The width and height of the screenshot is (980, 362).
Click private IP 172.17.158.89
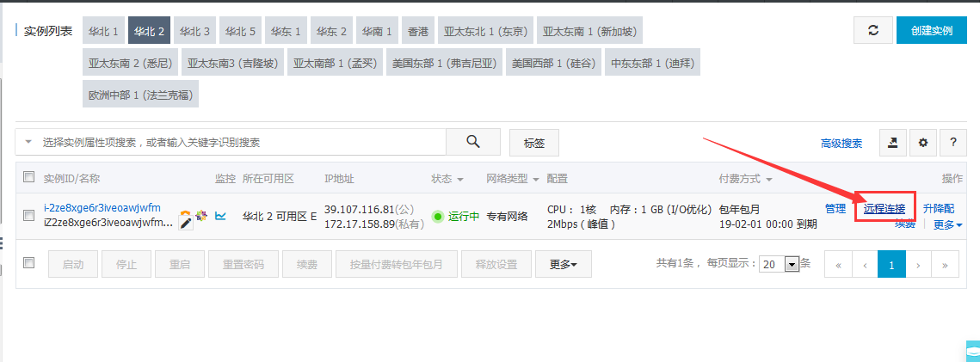(x=360, y=224)
